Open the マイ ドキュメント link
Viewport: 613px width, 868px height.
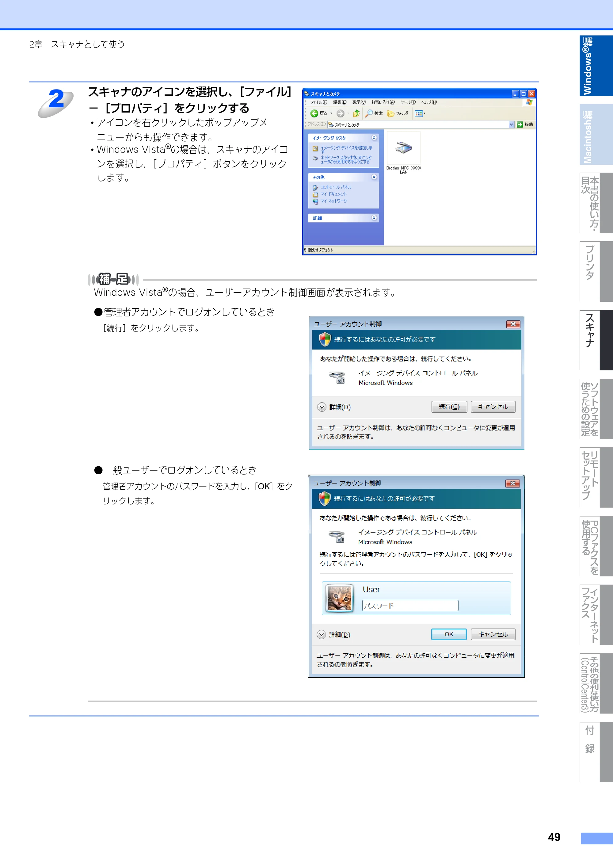(x=329, y=194)
